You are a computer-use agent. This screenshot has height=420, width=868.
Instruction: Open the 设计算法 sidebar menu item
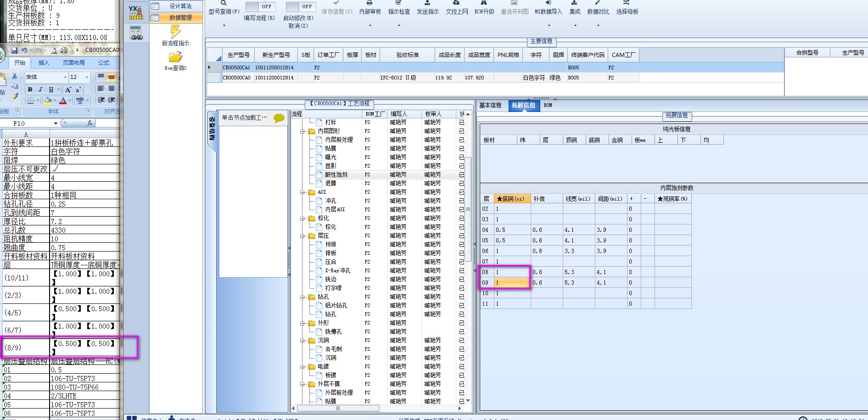(176, 6)
